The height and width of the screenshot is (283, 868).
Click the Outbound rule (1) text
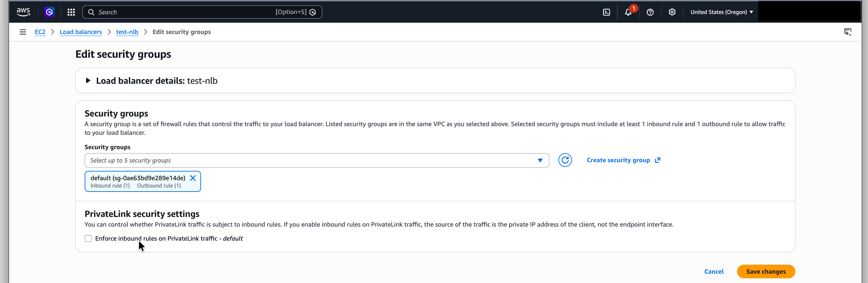(x=159, y=186)
